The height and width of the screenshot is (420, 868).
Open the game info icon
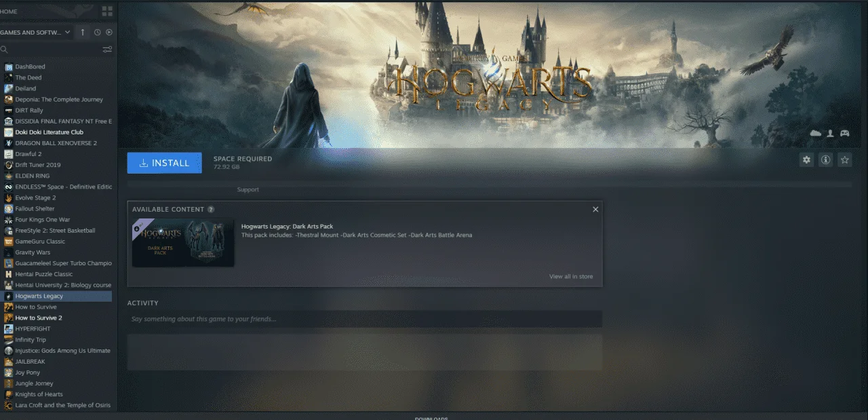point(825,160)
